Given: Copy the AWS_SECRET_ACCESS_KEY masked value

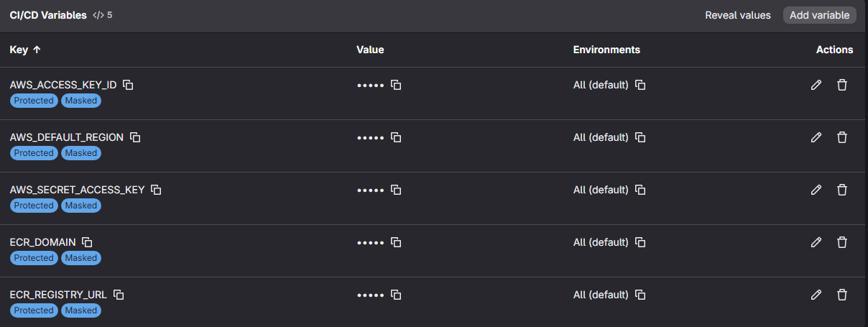Looking at the screenshot, I should 396,190.
